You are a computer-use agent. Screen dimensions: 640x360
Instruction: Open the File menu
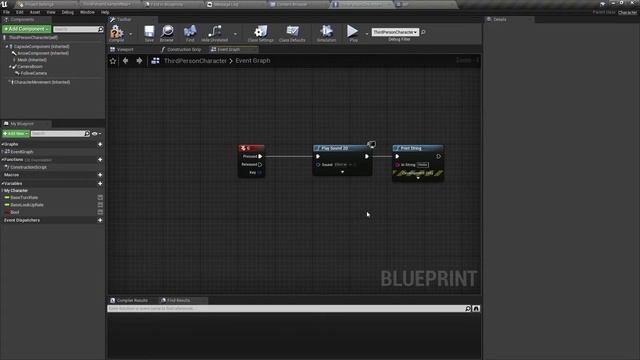(x=7, y=12)
